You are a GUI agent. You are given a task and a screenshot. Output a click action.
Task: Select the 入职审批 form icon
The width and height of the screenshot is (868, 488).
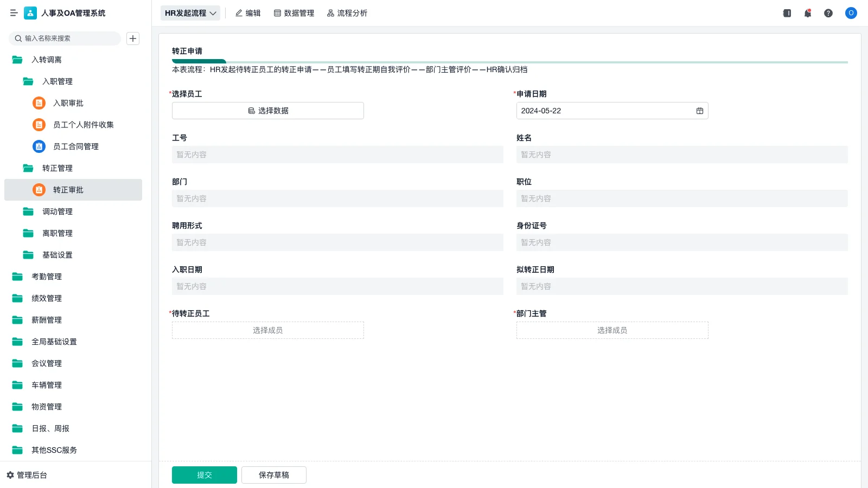point(39,103)
